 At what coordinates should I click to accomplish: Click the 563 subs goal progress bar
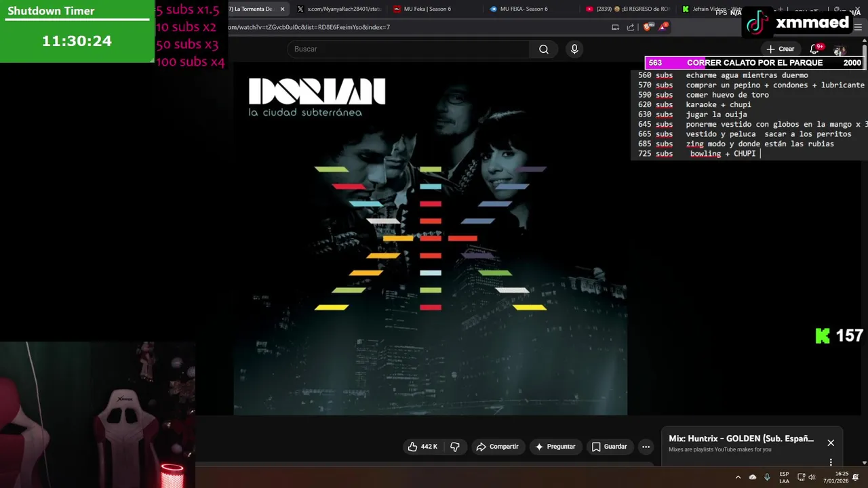click(754, 62)
